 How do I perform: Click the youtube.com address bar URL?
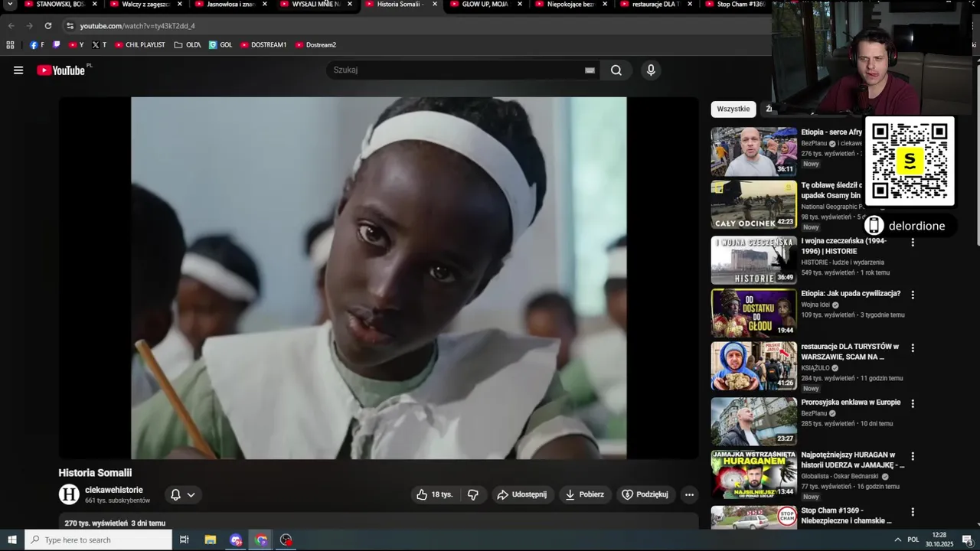138,25
